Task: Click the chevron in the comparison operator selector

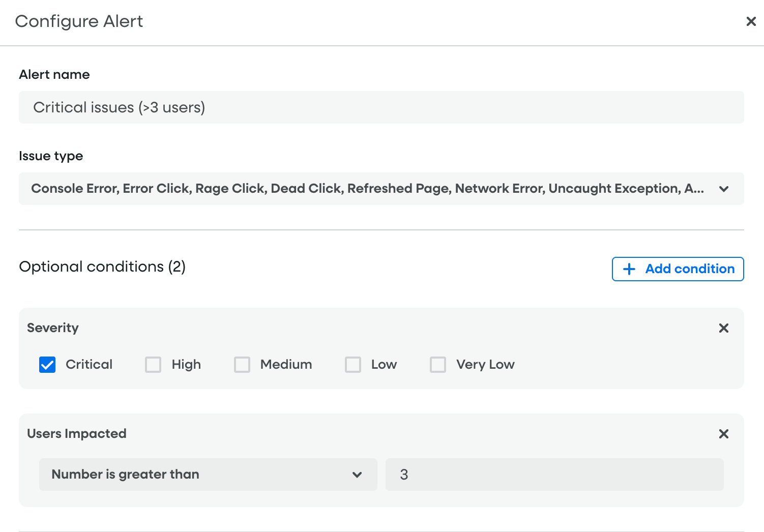Action: [357, 475]
